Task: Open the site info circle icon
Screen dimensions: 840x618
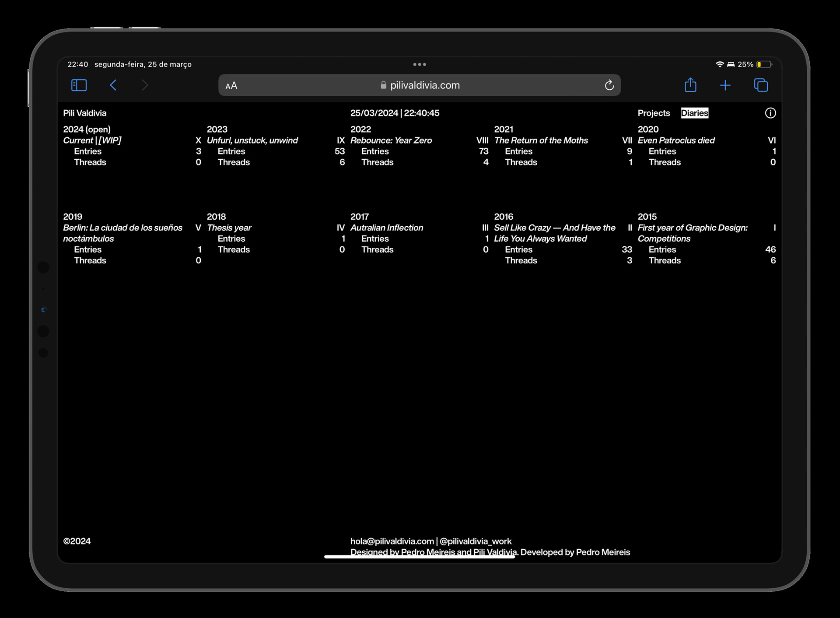Action: click(770, 113)
